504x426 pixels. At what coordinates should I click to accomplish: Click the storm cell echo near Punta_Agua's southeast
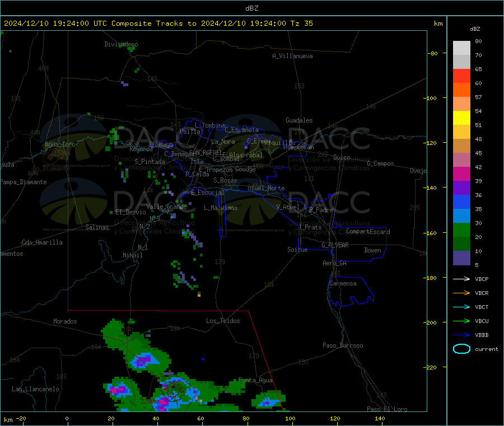coord(268,401)
